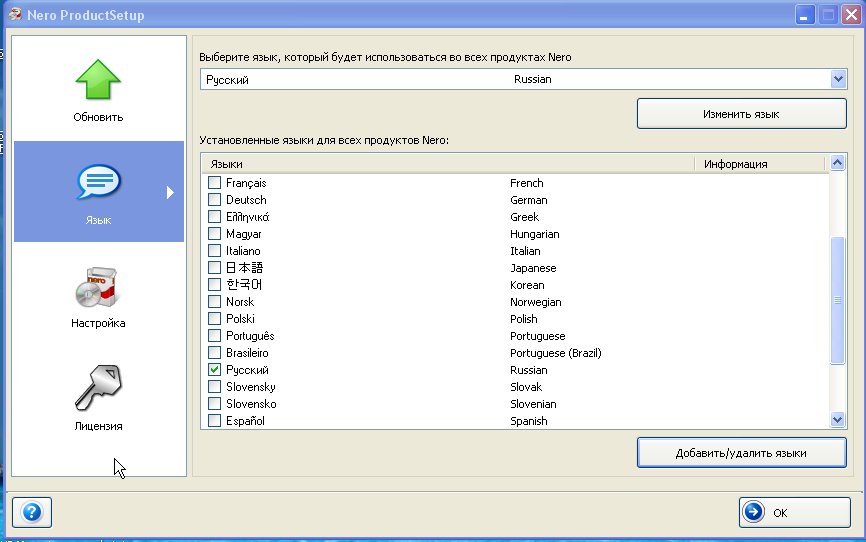The width and height of the screenshot is (866, 542).
Task: Enable the Japanese 日本語 checkbox
Action: point(214,267)
